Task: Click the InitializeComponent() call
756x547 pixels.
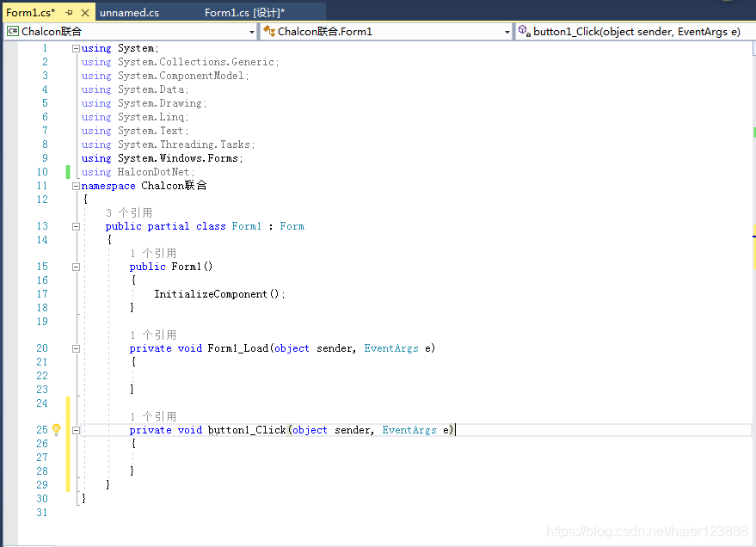Action: coord(219,294)
